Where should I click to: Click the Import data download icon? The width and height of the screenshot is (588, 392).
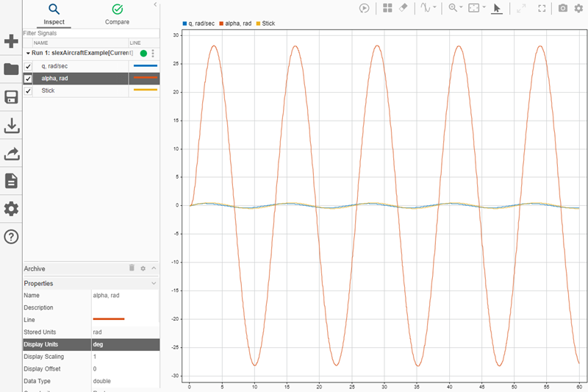click(11, 126)
